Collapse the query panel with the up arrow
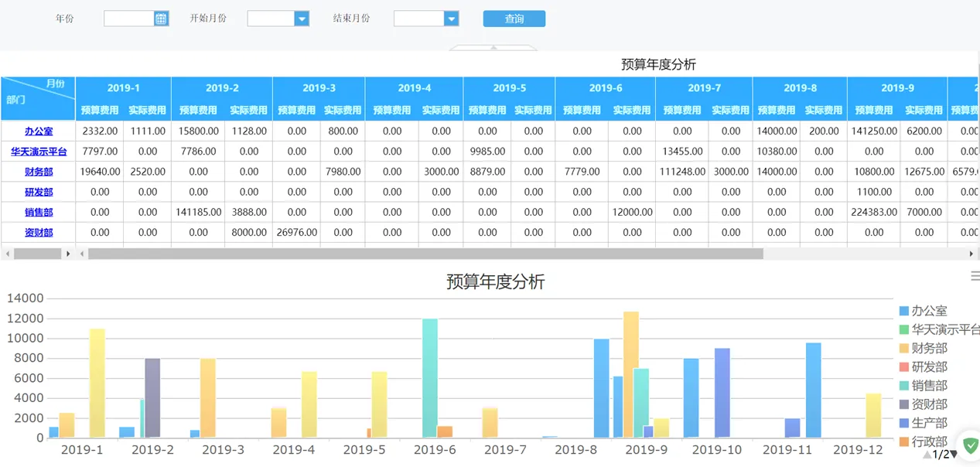 click(x=493, y=48)
